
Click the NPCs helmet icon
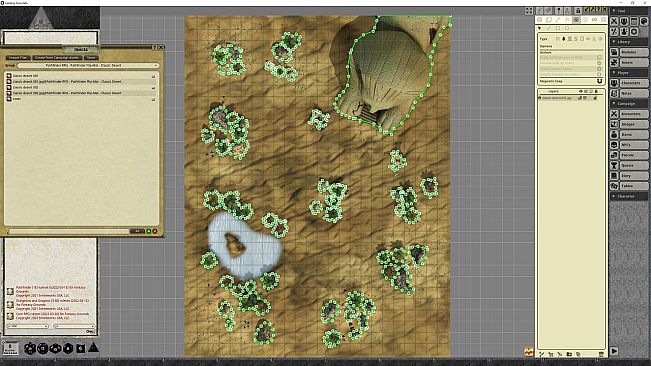point(614,145)
